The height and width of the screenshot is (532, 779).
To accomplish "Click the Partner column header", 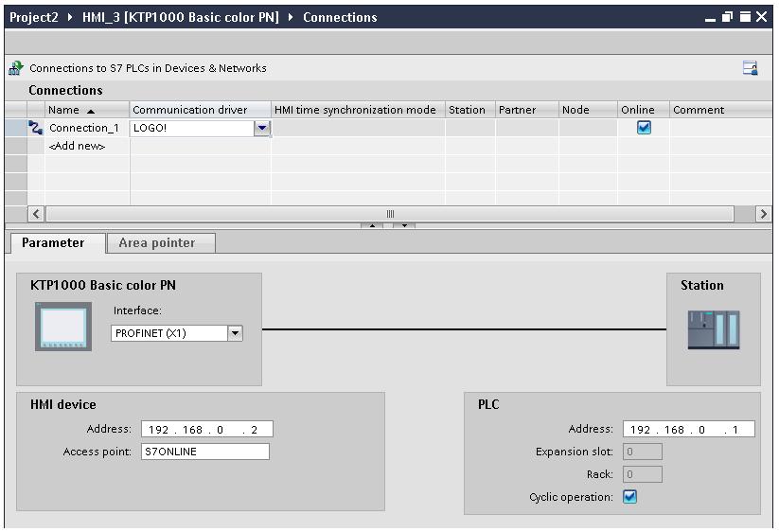I will (527, 110).
